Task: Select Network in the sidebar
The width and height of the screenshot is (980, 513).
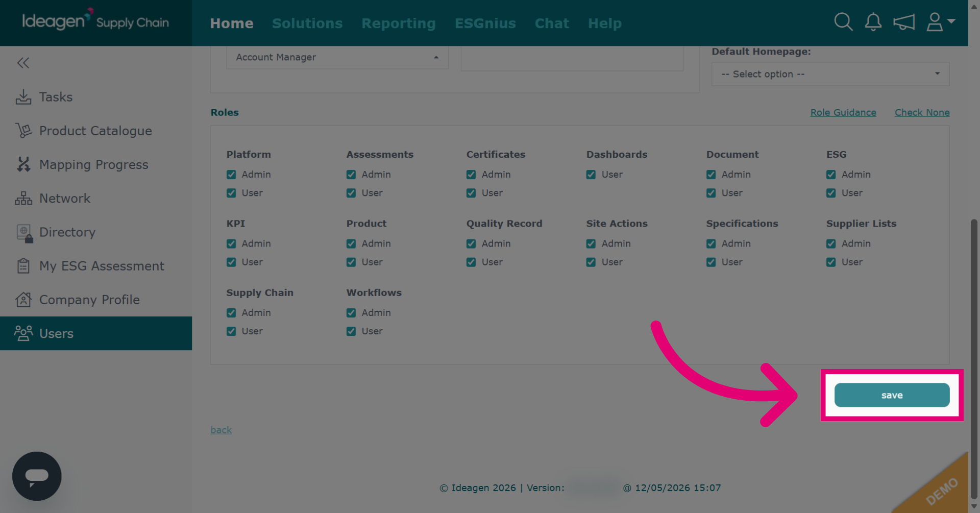Action: point(96,198)
